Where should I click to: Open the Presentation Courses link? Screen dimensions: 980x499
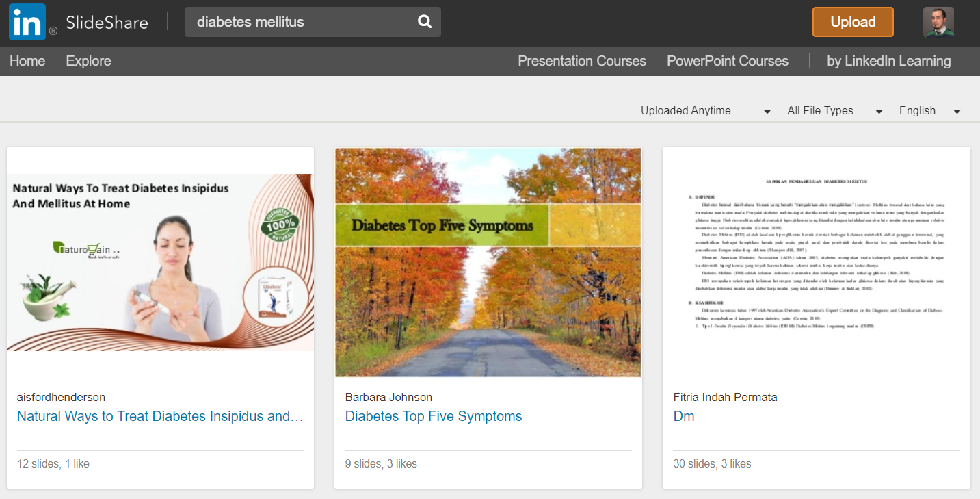click(x=581, y=61)
